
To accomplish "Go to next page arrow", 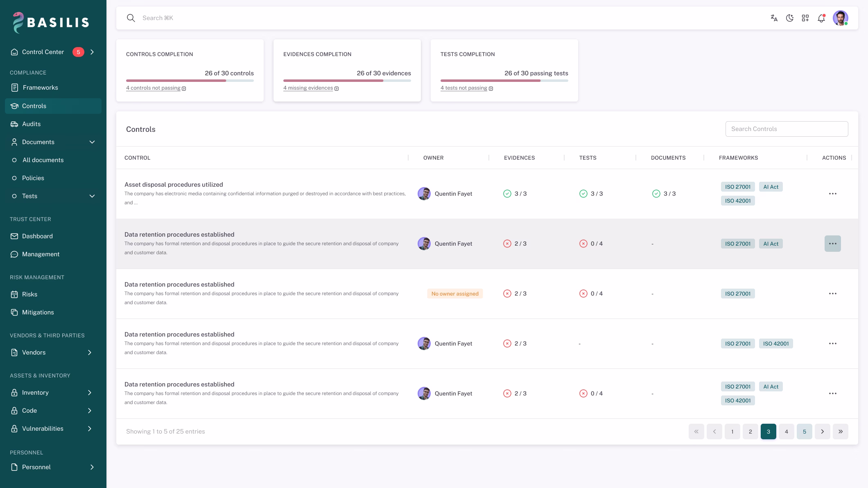I will coord(823,432).
